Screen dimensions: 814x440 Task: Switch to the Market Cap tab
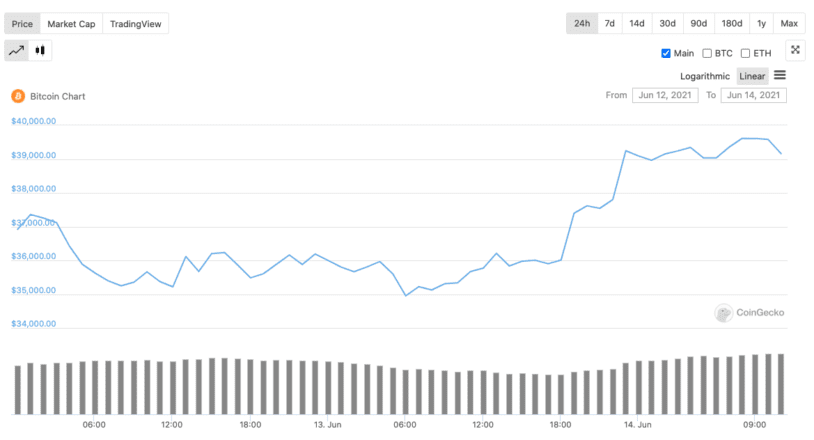71,24
